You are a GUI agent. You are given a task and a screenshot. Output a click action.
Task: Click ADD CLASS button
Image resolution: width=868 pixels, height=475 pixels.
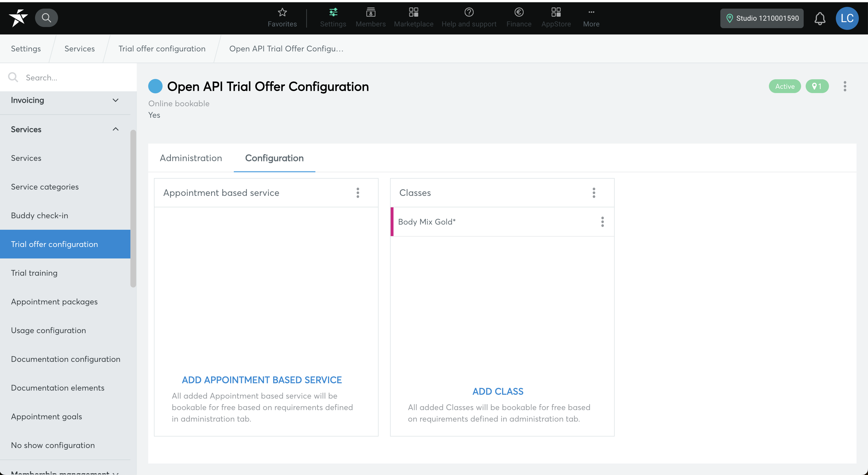(498, 391)
